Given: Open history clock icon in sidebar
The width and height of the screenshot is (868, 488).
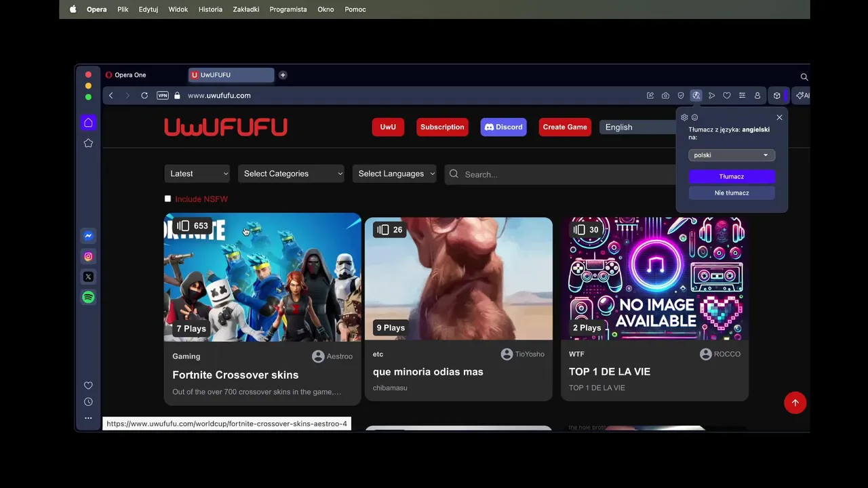Looking at the screenshot, I should 88,402.
